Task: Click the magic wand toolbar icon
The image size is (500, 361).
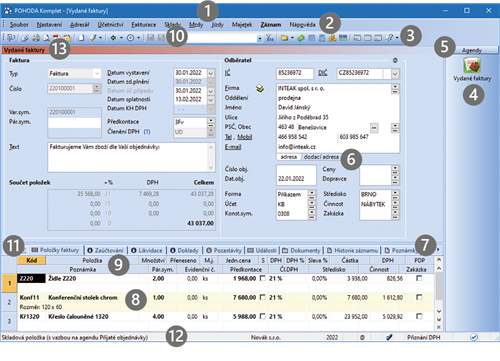Action: point(93,38)
